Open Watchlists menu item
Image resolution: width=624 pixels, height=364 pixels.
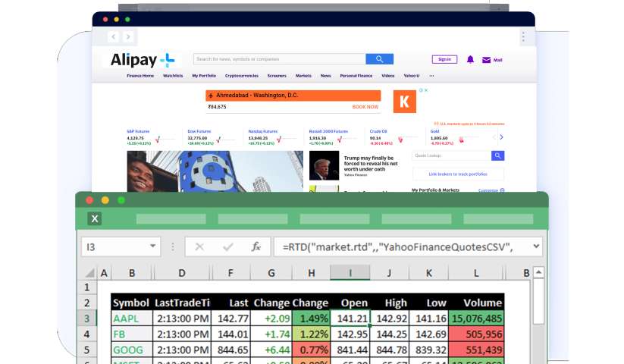pos(173,76)
